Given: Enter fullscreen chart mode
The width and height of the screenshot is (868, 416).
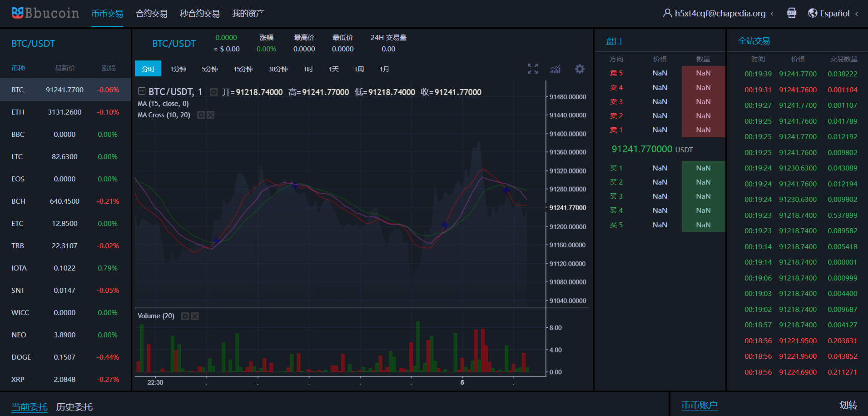Looking at the screenshot, I should pyautogui.click(x=533, y=69).
